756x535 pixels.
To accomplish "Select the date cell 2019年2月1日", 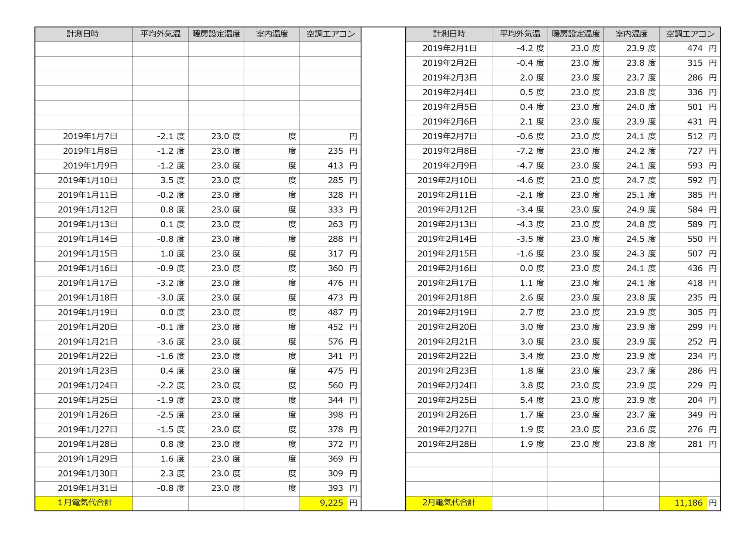I will click(x=449, y=49).
